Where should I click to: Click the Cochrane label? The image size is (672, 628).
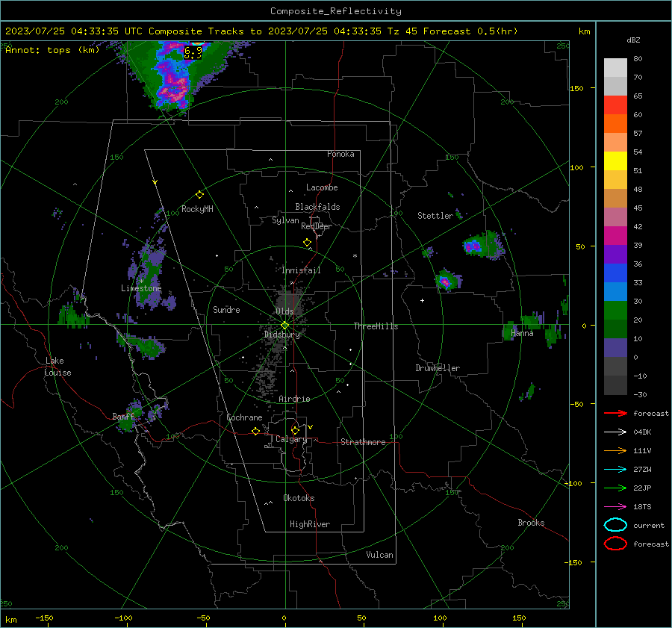tap(244, 417)
